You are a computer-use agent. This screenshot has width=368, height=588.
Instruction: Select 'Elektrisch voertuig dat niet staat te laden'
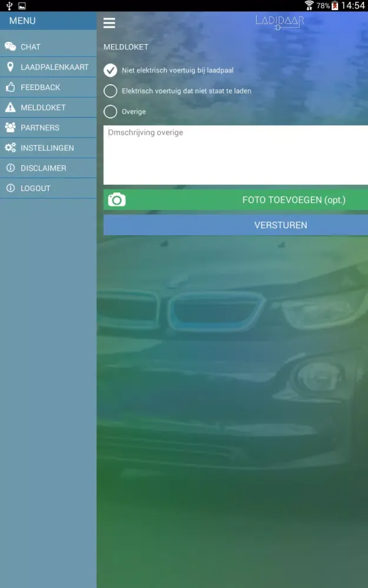(110, 91)
